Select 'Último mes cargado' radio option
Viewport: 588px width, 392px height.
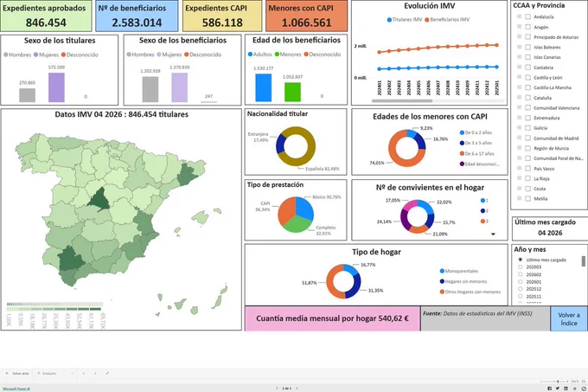521,260
